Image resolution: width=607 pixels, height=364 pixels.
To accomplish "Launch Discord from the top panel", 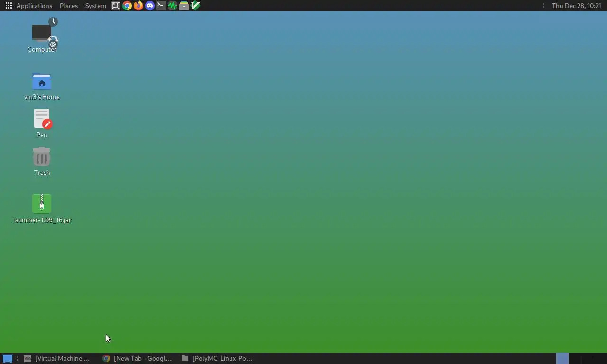I will (x=150, y=6).
